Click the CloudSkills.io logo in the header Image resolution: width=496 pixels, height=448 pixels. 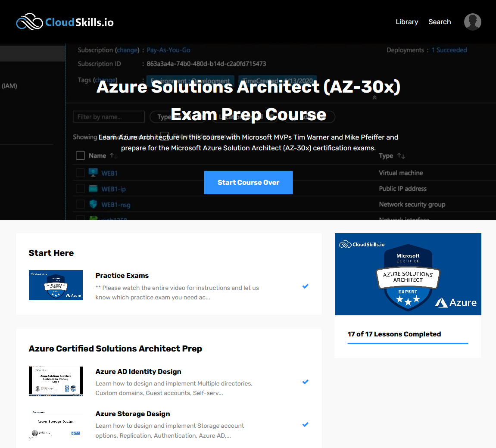(65, 22)
